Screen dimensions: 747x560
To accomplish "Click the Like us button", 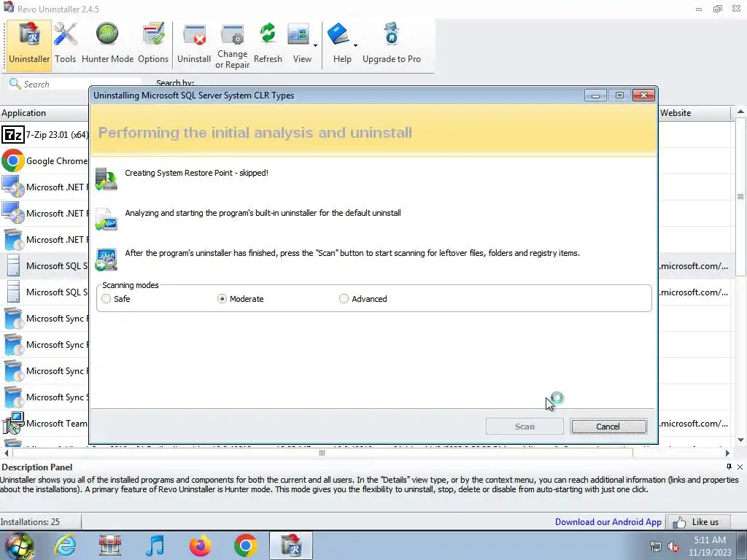I will (699, 522).
